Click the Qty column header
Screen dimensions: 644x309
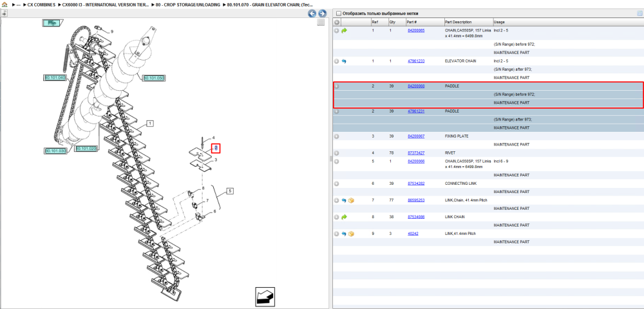(392, 22)
